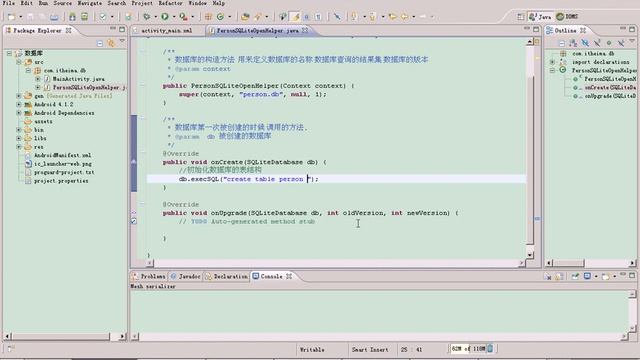Maximize the Package Explorer view
The height and width of the screenshot is (360, 640).
122,29
